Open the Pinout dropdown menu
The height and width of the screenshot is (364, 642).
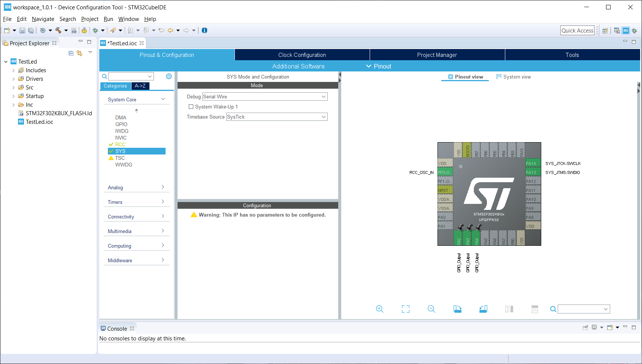379,66
